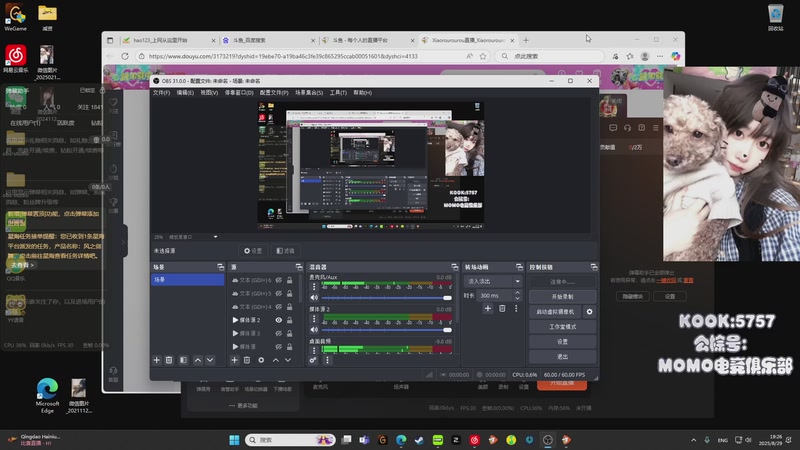Select the 场景 item in the scenes list

tap(187, 280)
